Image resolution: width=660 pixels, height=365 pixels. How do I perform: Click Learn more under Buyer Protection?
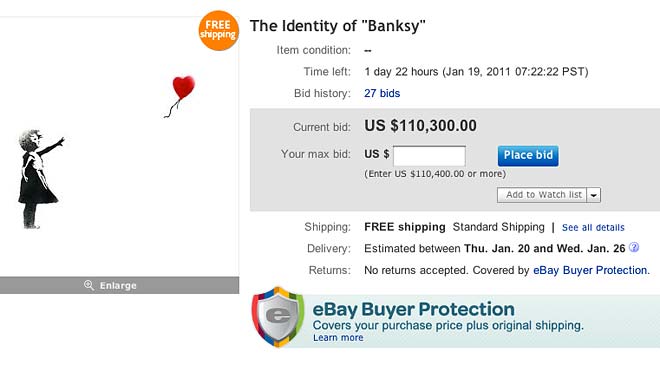[338, 338]
